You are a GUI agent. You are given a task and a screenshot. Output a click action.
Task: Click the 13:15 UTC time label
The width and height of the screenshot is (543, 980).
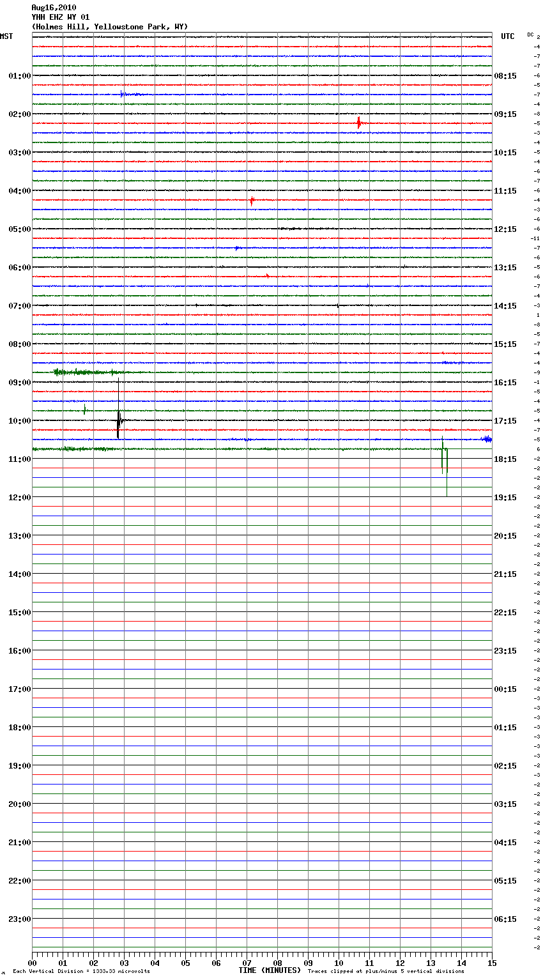click(x=505, y=267)
